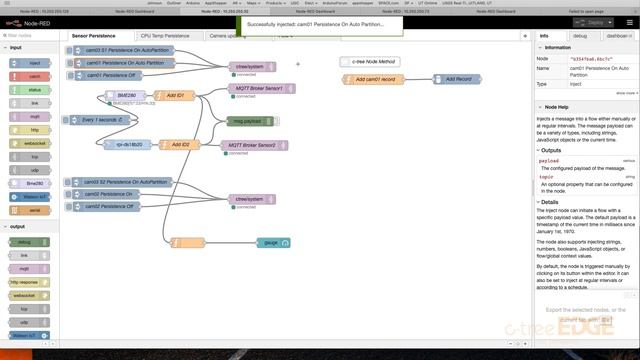Select the c-tree Node Method comment node
Image resolution: width=640 pixels, height=360 pixels.
[x=370, y=62]
